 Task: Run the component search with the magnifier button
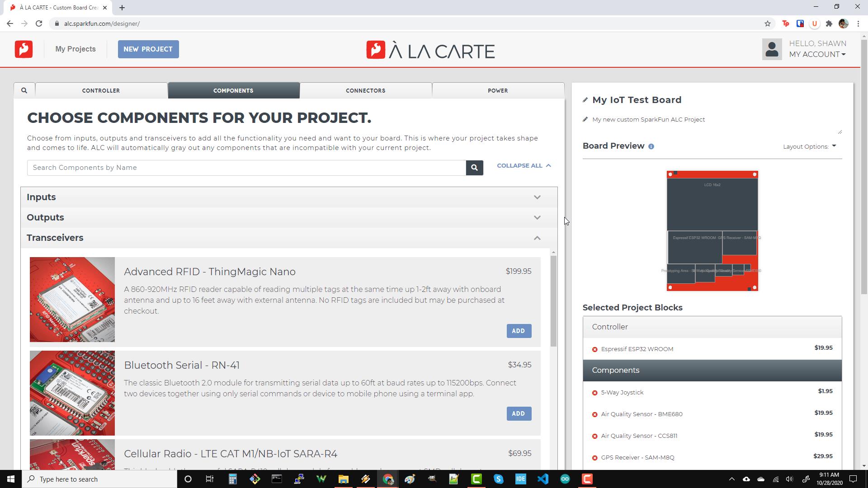474,168
